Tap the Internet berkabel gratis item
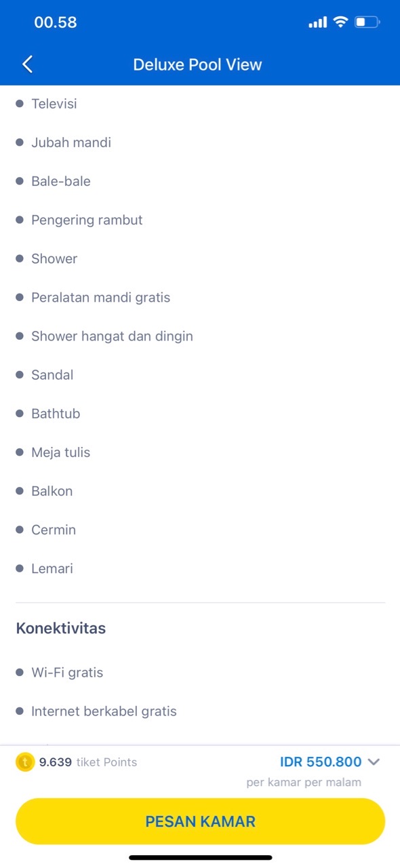Image resolution: width=400 pixels, height=868 pixels. 104,711
